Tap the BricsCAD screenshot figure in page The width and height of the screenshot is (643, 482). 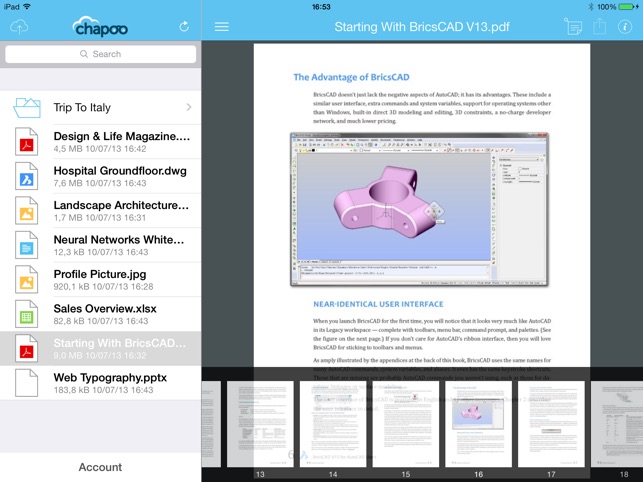[x=420, y=209]
